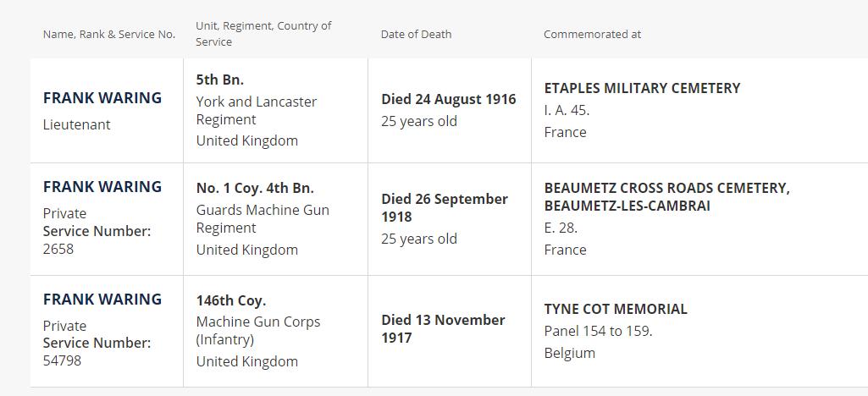The height and width of the screenshot is (396, 868).
Task: Open the Lieutenant Frank Waring record
Action: pyautogui.click(x=102, y=98)
